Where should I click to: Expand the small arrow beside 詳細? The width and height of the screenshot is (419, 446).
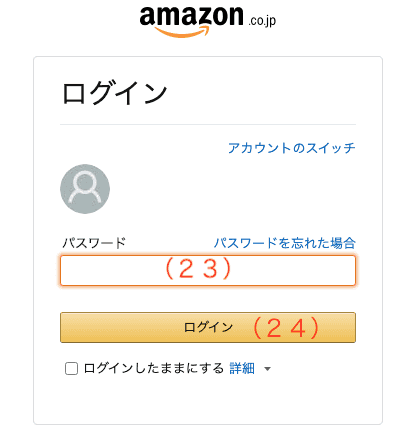pyautogui.click(x=267, y=369)
